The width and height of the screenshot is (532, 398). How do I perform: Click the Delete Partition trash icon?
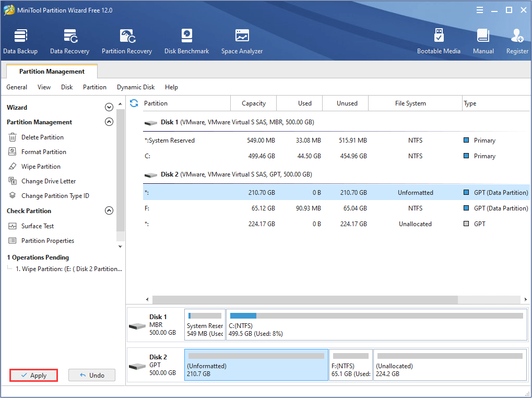(x=13, y=137)
